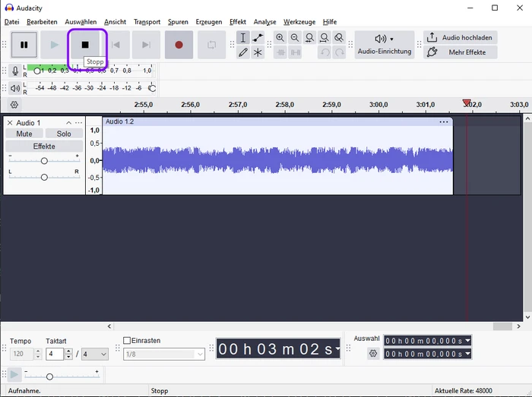This screenshot has height=397, width=532.
Task: Toggle the loop playback button
Action: point(211,45)
